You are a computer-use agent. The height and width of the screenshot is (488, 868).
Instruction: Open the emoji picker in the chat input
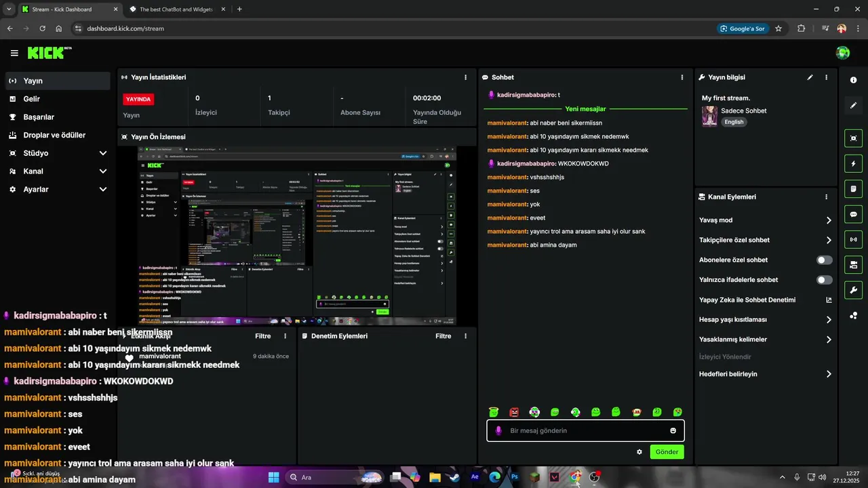(x=673, y=430)
